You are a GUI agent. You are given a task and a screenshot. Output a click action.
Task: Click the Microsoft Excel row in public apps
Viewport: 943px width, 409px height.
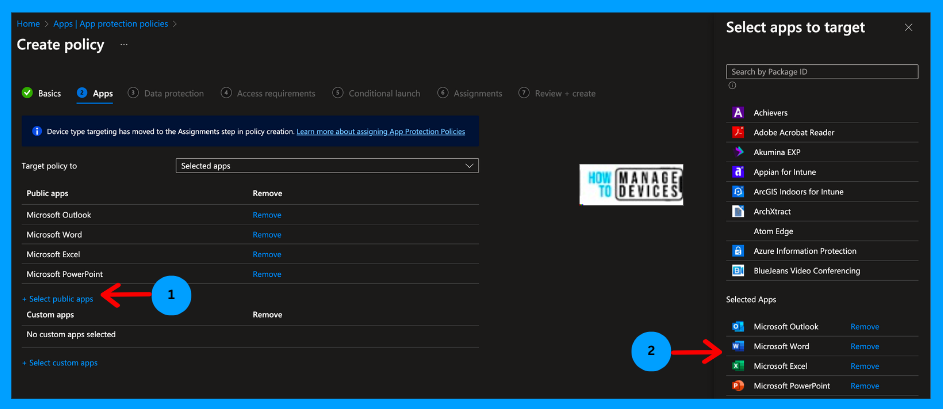[x=250, y=254]
